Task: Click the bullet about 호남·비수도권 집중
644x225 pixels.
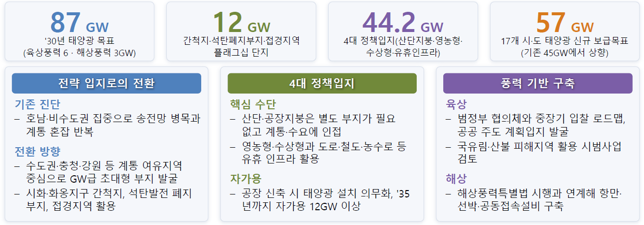Action: point(107,125)
